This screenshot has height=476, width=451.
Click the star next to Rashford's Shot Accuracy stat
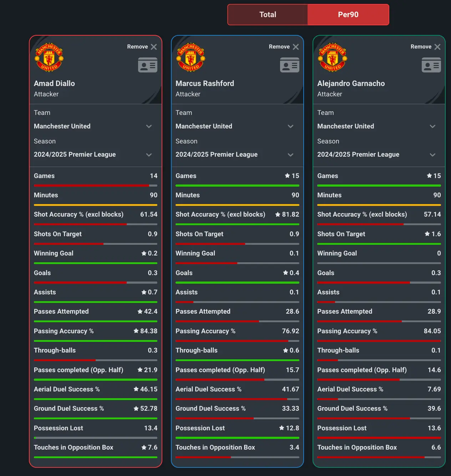(x=278, y=214)
